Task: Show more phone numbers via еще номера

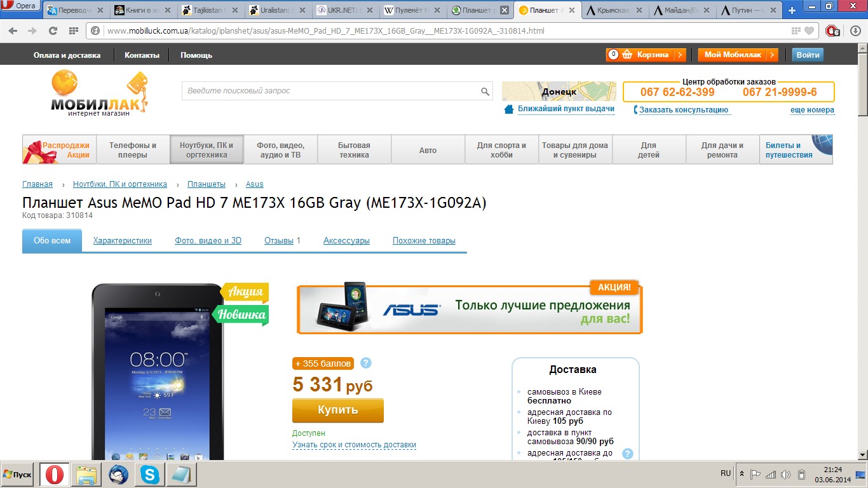Action: coord(812,110)
